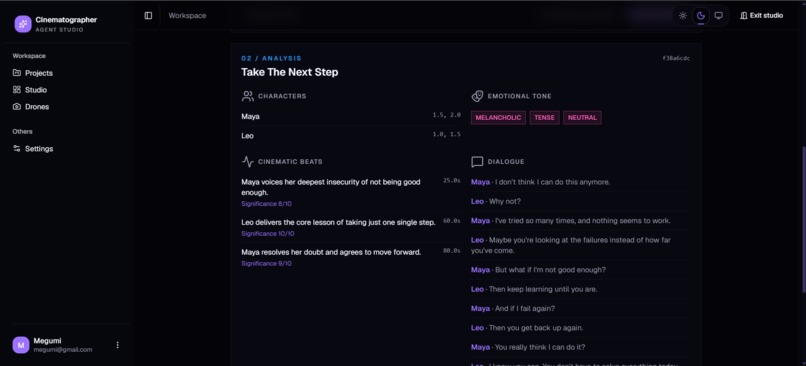Click dialogue 'You really think I can do it?'
This screenshot has height=366, width=806.
(540, 347)
